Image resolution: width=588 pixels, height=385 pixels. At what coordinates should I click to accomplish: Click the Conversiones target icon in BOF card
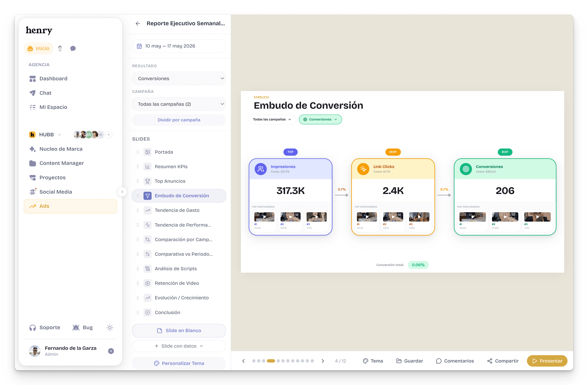(x=466, y=169)
